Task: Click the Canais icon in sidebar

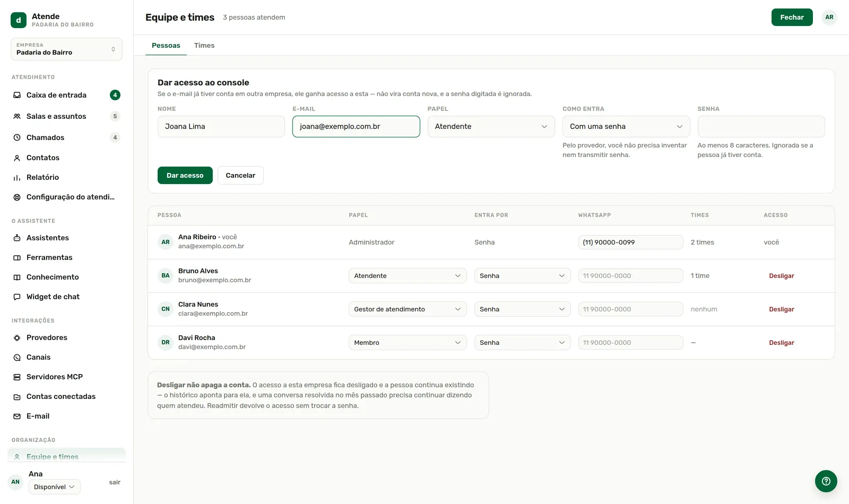Action: pyautogui.click(x=17, y=357)
